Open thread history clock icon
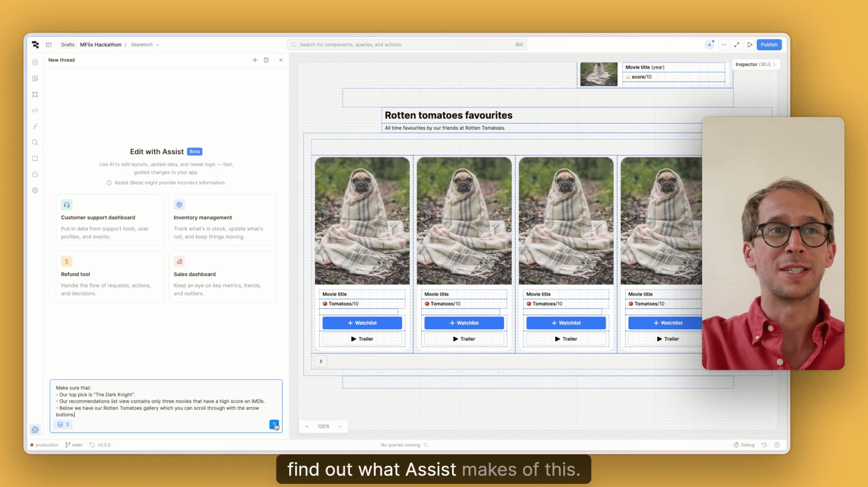 [266, 60]
